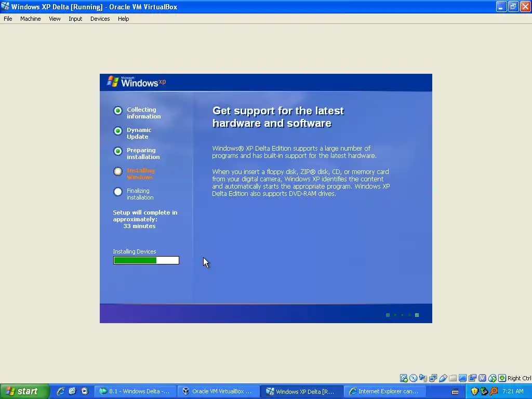Open the Machine menu
The width and height of the screenshot is (532, 399).
(x=31, y=19)
